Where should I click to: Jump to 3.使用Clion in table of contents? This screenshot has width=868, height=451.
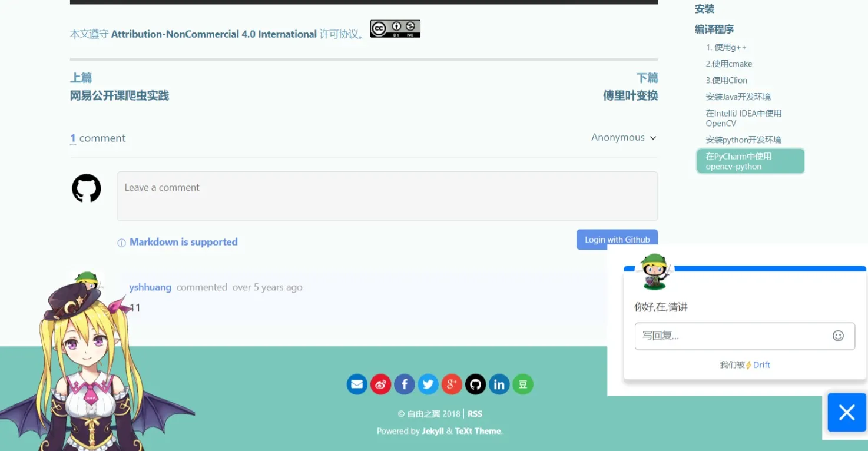pyautogui.click(x=727, y=81)
